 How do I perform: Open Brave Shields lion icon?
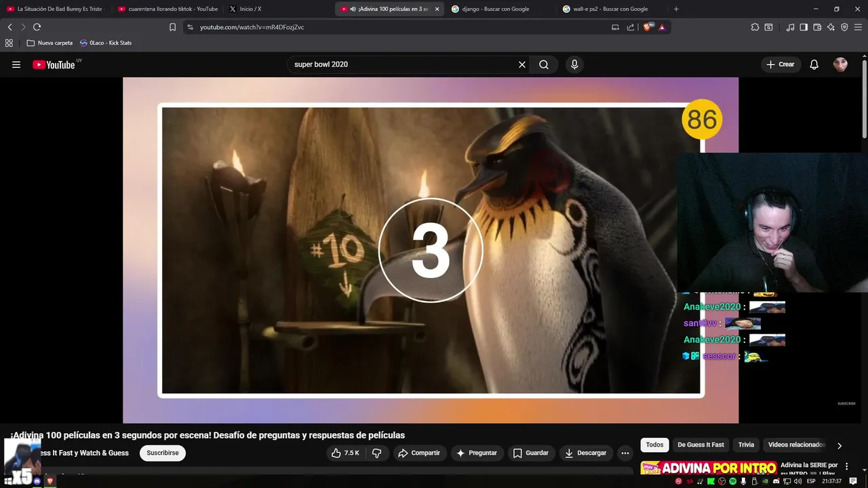click(x=647, y=27)
